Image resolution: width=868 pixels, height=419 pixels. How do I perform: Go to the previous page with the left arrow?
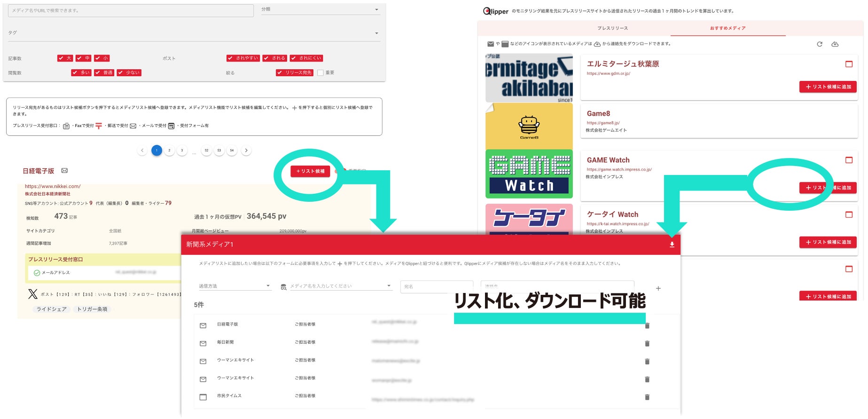click(x=142, y=150)
